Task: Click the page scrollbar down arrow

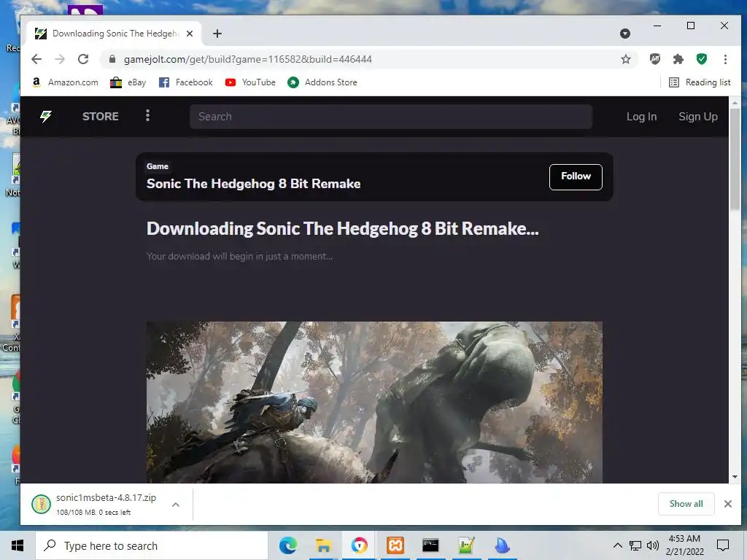Action: pos(735,477)
